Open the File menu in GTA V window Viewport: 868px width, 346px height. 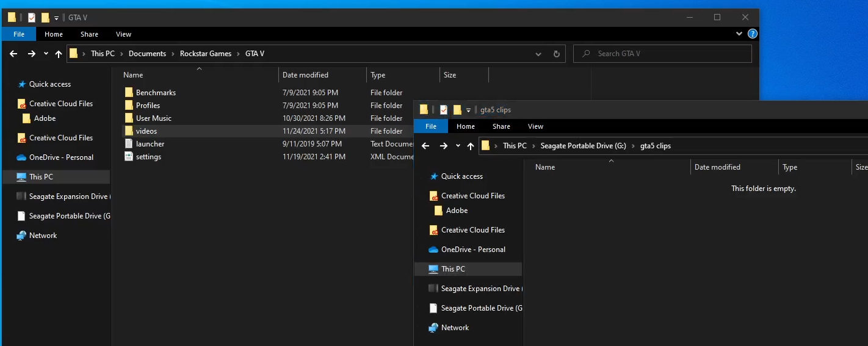[x=19, y=34]
